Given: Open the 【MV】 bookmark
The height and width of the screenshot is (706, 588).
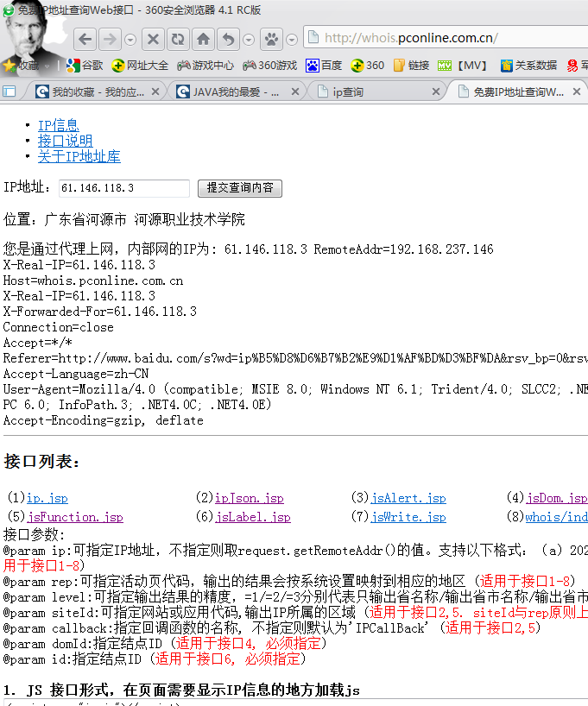Looking at the screenshot, I should pos(464,66).
